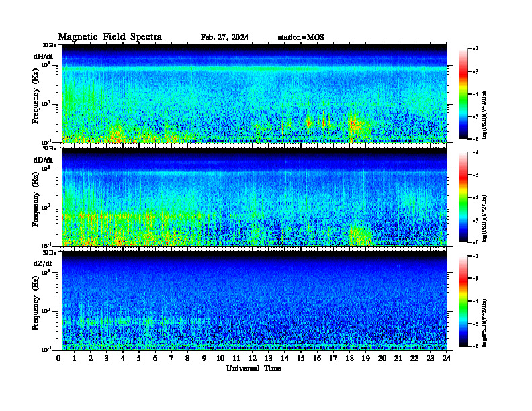Click hour "4" on the time axis
532x411 pixels.
123,359
